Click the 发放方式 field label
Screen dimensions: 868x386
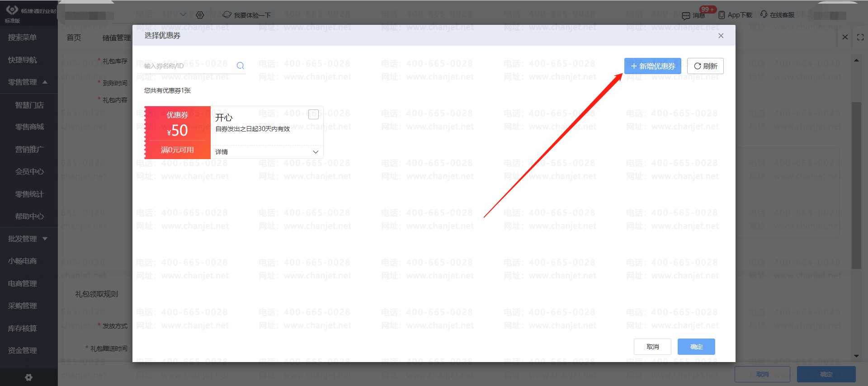[x=115, y=326]
